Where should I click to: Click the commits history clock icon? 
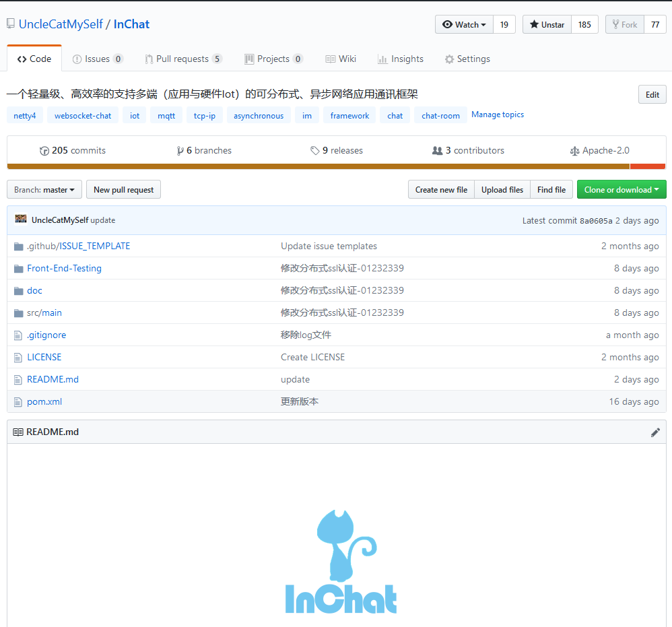[44, 151]
